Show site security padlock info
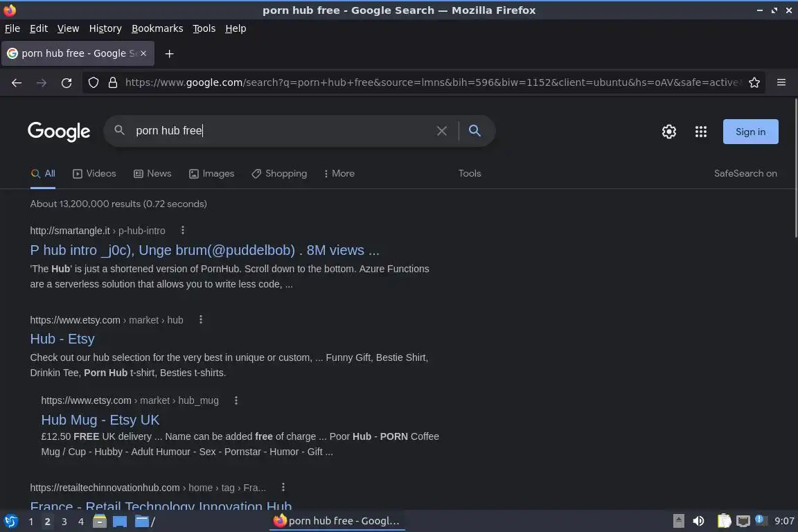This screenshot has height=532, width=798. (113, 82)
